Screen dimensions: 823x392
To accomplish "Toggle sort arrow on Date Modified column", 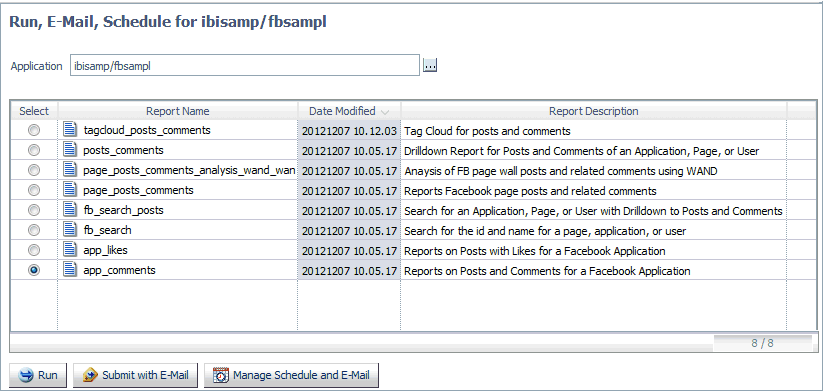I will 385,112.
